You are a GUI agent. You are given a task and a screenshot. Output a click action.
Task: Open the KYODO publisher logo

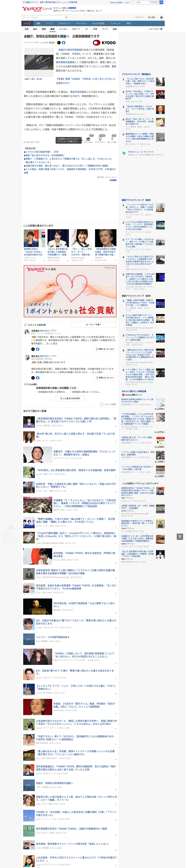104,43
